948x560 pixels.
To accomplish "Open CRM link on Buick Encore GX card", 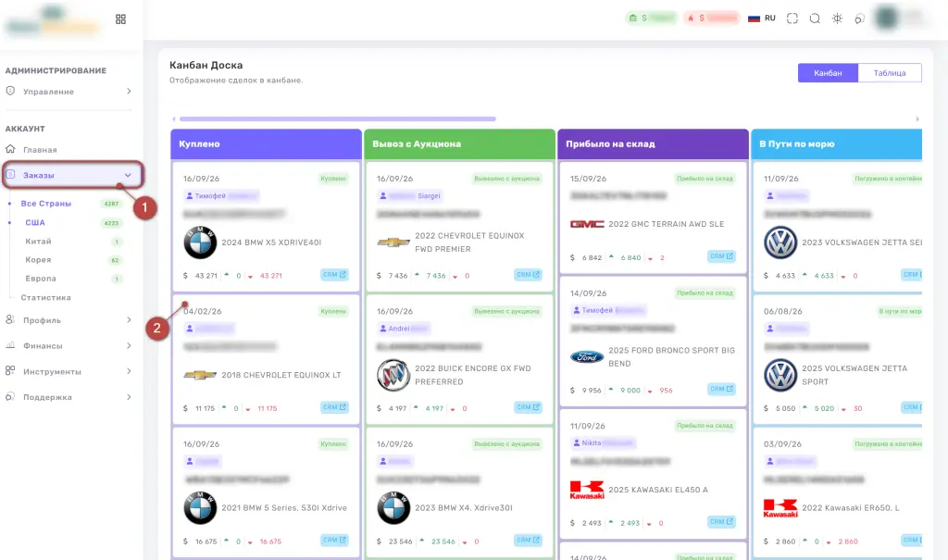I will (x=528, y=407).
